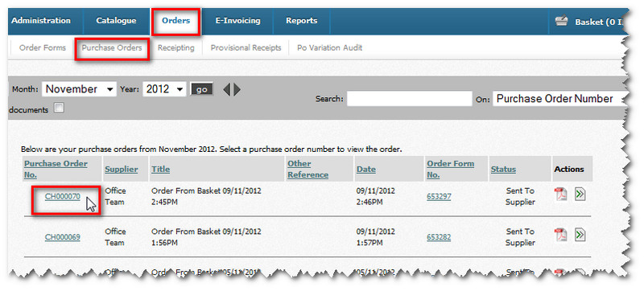Open PDF icon for order CH000069
This screenshot has width=644, height=291.
tap(560, 236)
